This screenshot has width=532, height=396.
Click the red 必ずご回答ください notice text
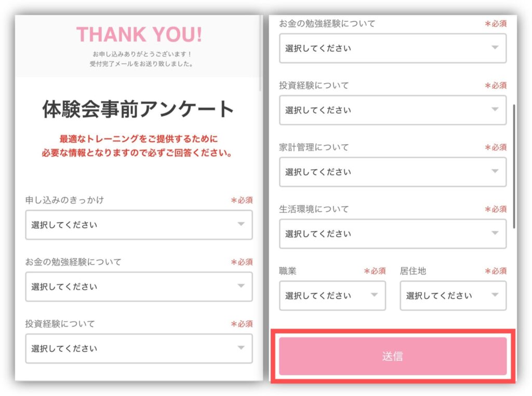point(139,154)
